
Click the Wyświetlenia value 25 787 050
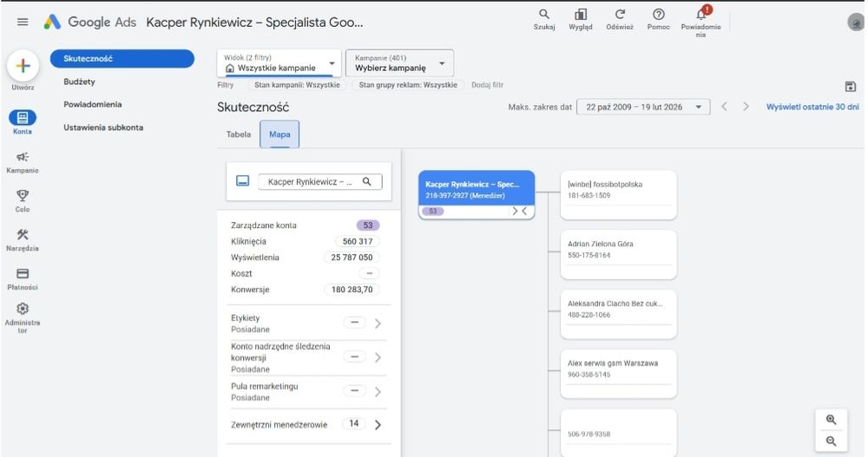pyautogui.click(x=352, y=258)
